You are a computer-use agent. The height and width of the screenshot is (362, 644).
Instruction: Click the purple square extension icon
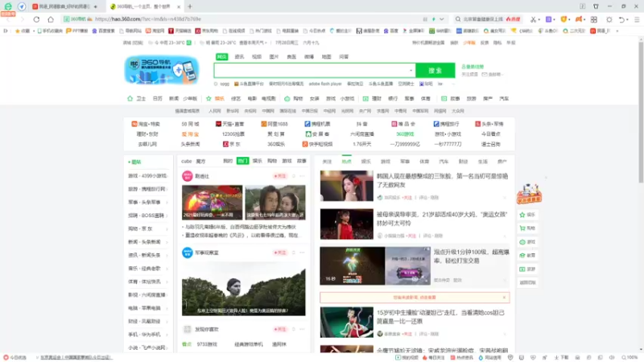pyautogui.click(x=548, y=19)
